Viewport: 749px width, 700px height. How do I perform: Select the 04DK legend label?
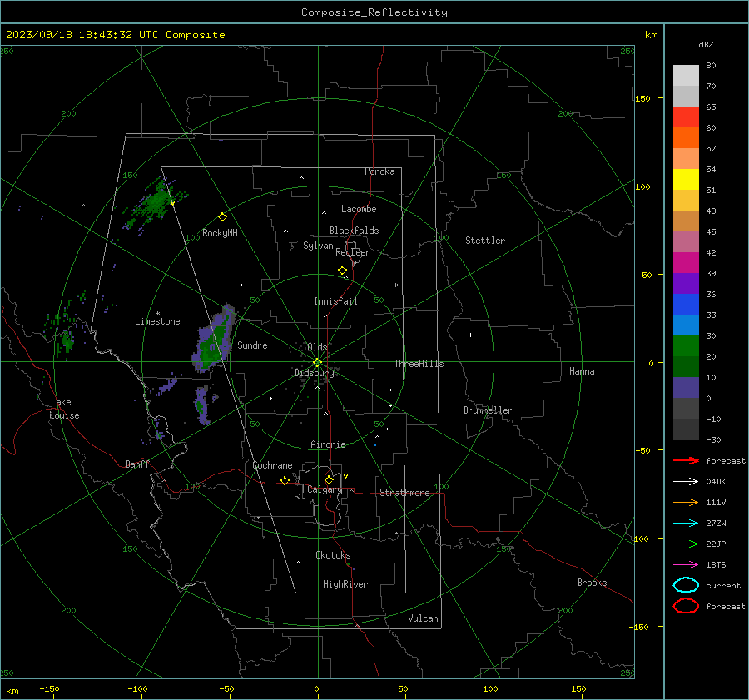coord(716,481)
